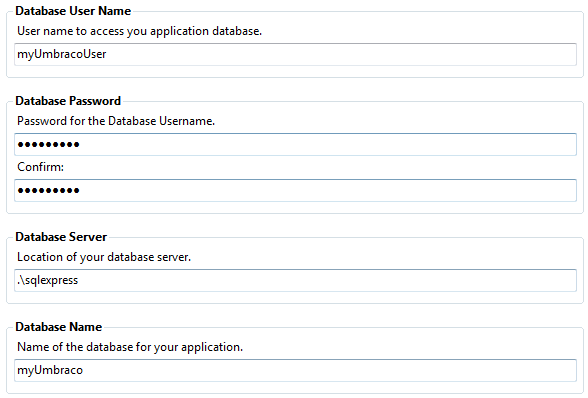Focus the Database Name field containing myUmbraco

coord(295,370)
